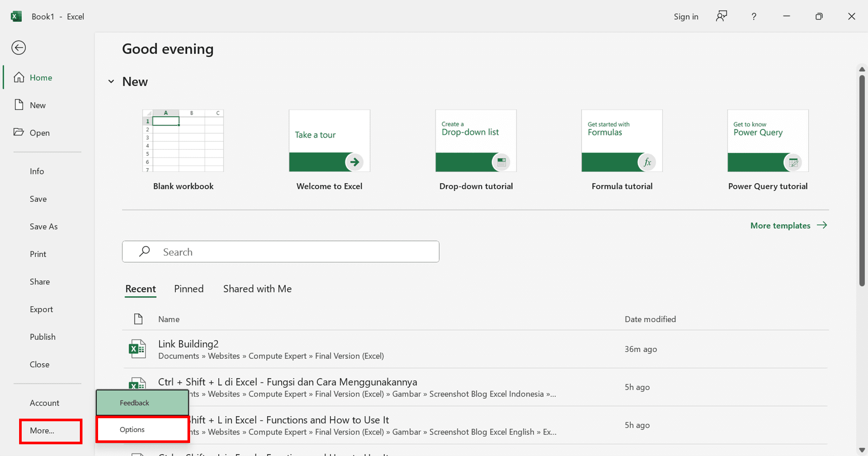
Task: Click the back arrow icon
Action: (x=19, y=48)
